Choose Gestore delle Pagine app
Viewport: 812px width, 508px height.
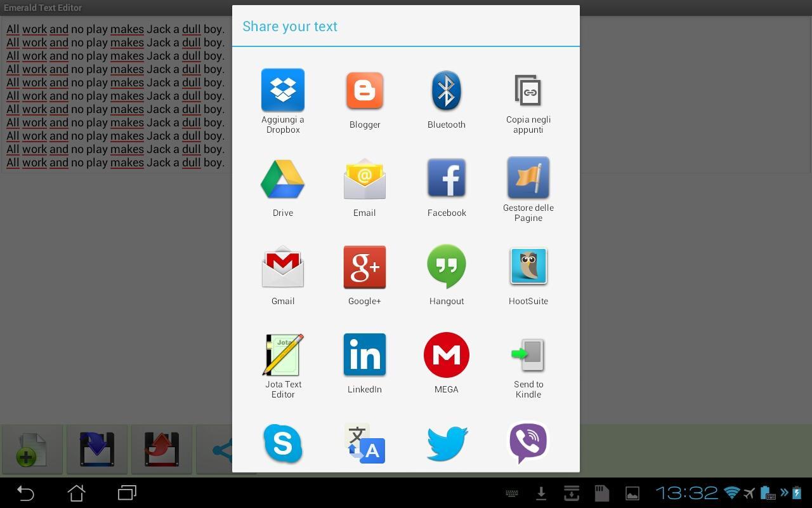tap(528, 189)
